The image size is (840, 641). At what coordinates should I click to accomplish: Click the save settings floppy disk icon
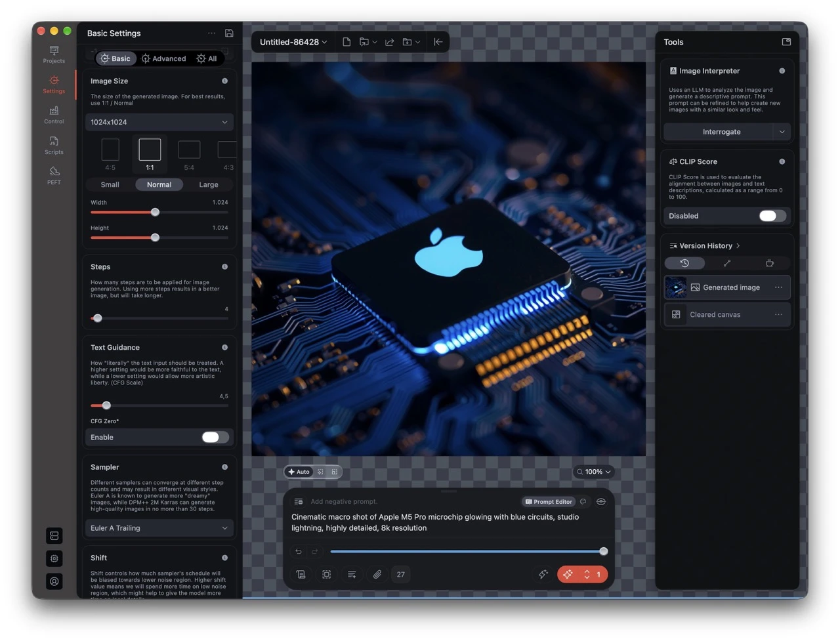click(229, 33)
